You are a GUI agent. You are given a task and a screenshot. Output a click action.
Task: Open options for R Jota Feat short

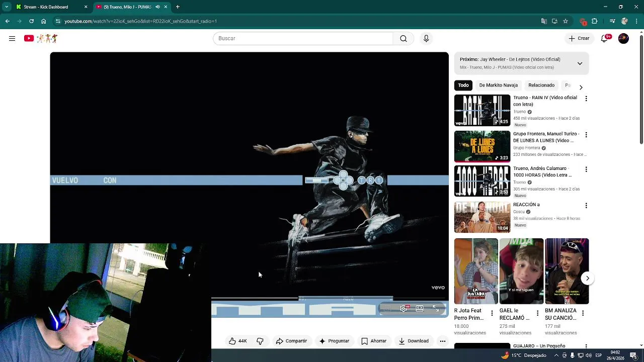tap(492, 313)
